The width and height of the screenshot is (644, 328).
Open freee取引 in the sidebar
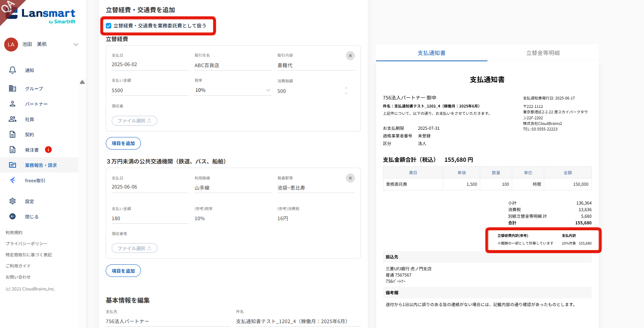(x=35, y=181)
